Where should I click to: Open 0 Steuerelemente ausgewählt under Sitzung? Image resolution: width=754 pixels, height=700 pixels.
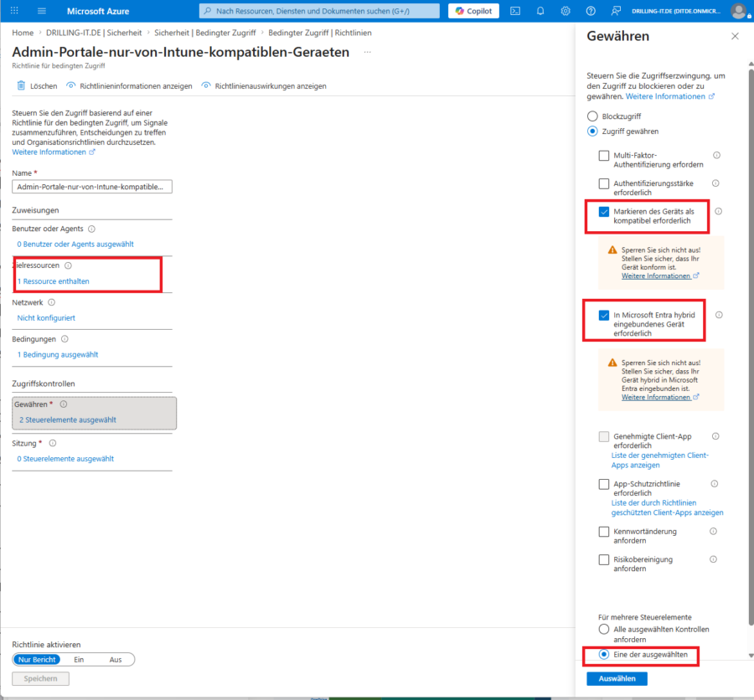pyautogui.click(x=65, y=459)
